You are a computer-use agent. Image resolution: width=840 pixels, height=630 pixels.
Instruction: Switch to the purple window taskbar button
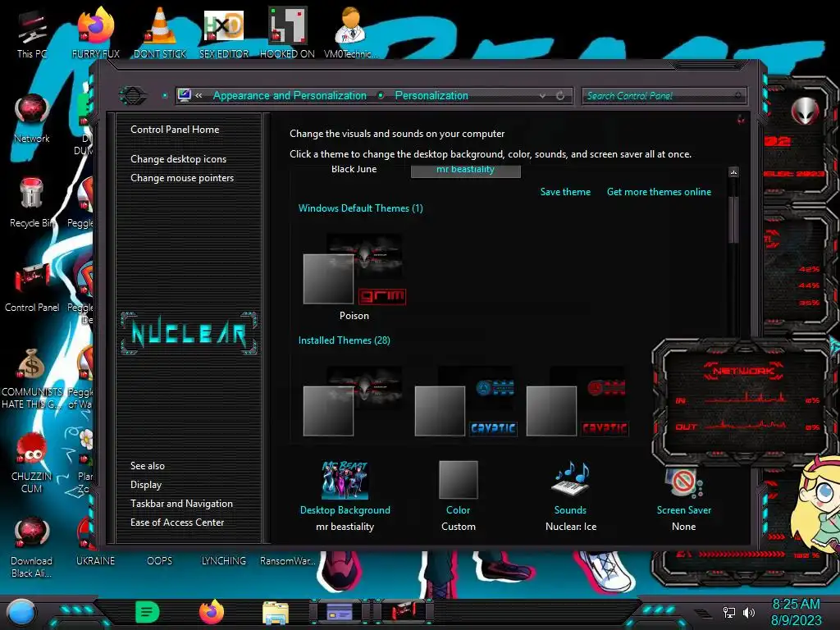click(340, 612)
